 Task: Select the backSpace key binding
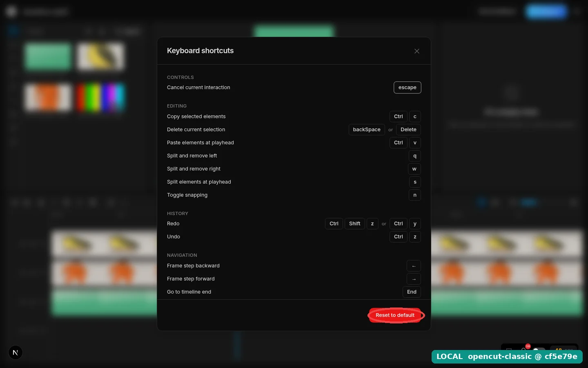click(367, 130)
